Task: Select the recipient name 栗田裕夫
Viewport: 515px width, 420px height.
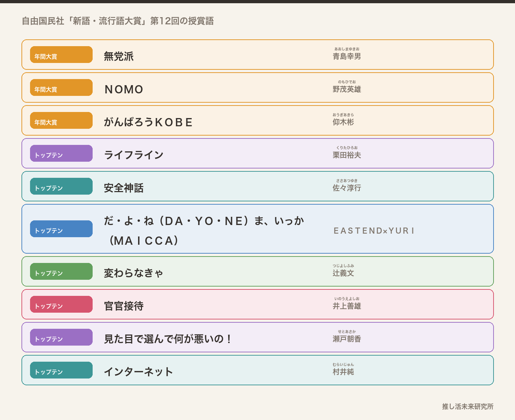Action: [347, 155]
